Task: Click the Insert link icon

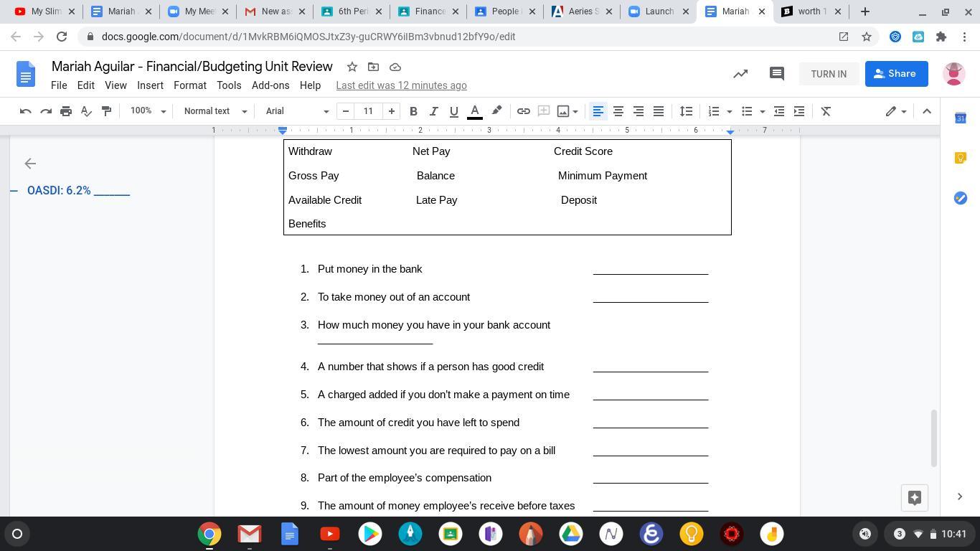Action: point(524,111)
